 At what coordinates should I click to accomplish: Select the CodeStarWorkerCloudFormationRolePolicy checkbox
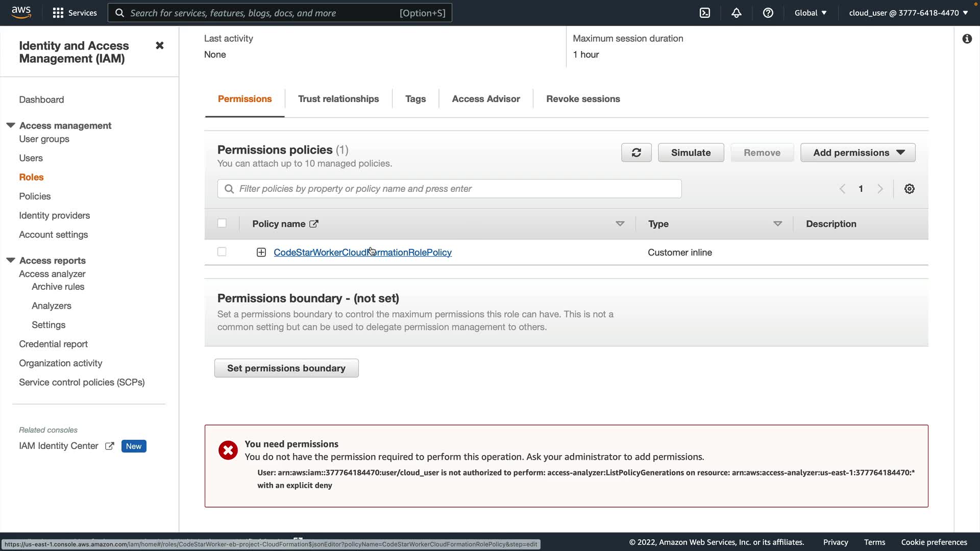click(222, 252)
